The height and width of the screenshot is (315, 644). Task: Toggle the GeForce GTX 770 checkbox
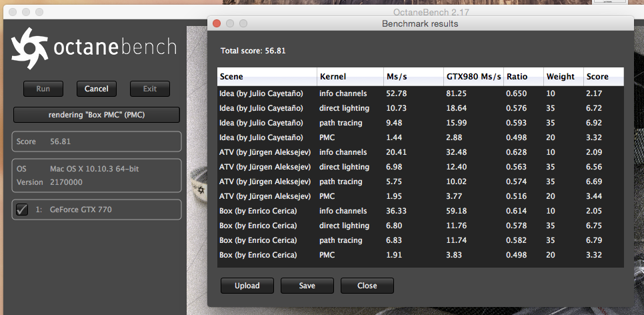[x=22, y=210]
